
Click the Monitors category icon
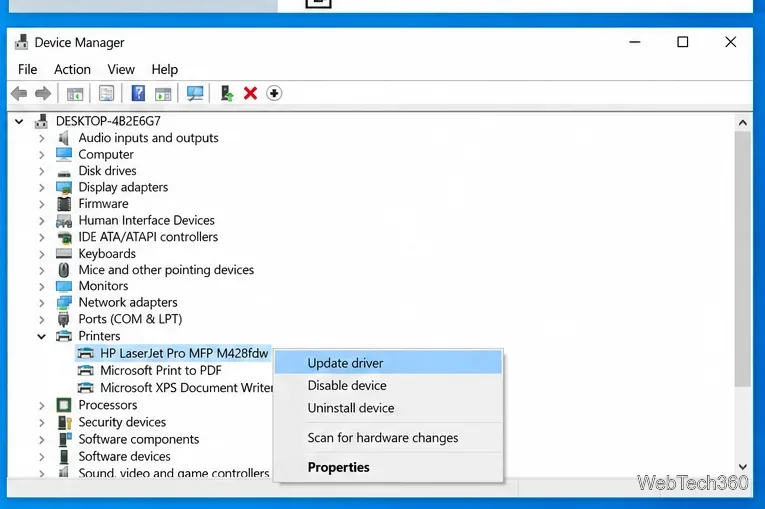point(64,286)
